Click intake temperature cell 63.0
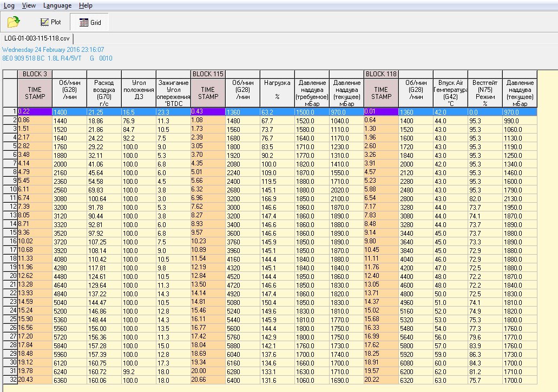The width and height of the screenshot is (558, 392). 450,381
